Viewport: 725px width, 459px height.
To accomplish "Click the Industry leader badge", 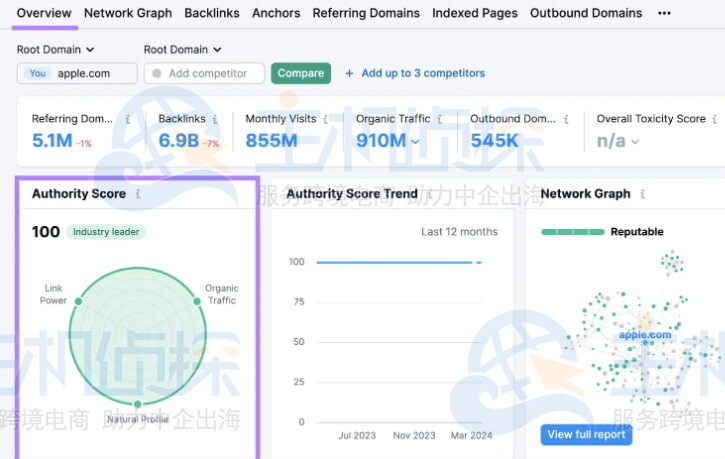I will pyautogui.click(x=106, y=232).
